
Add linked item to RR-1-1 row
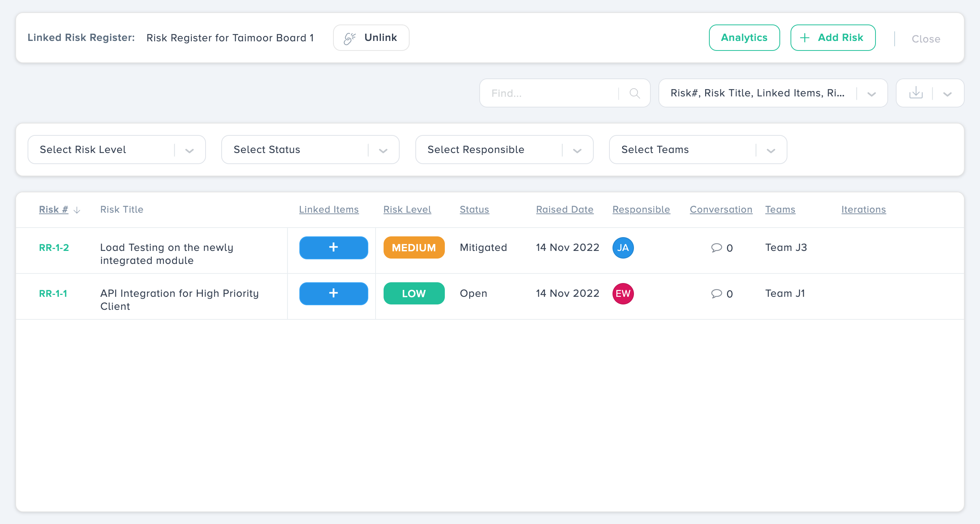pyautogui.click(x=333, y=293)
